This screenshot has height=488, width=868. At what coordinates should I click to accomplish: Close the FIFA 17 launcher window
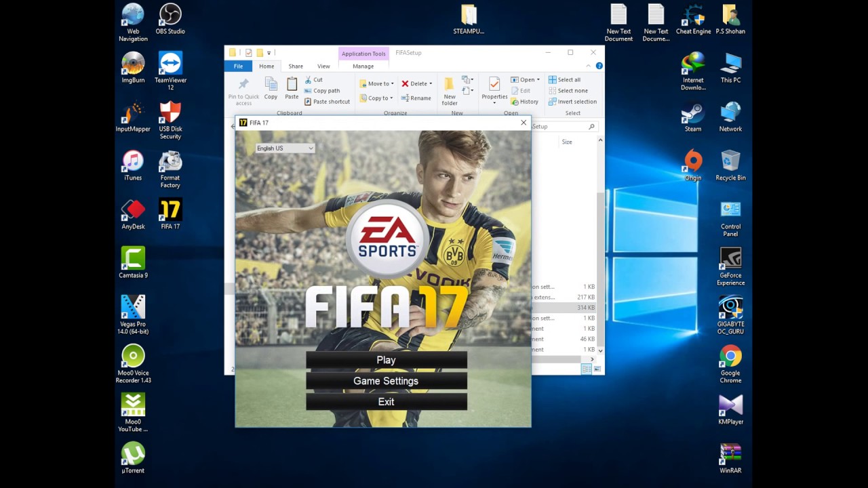pos(524,123)
